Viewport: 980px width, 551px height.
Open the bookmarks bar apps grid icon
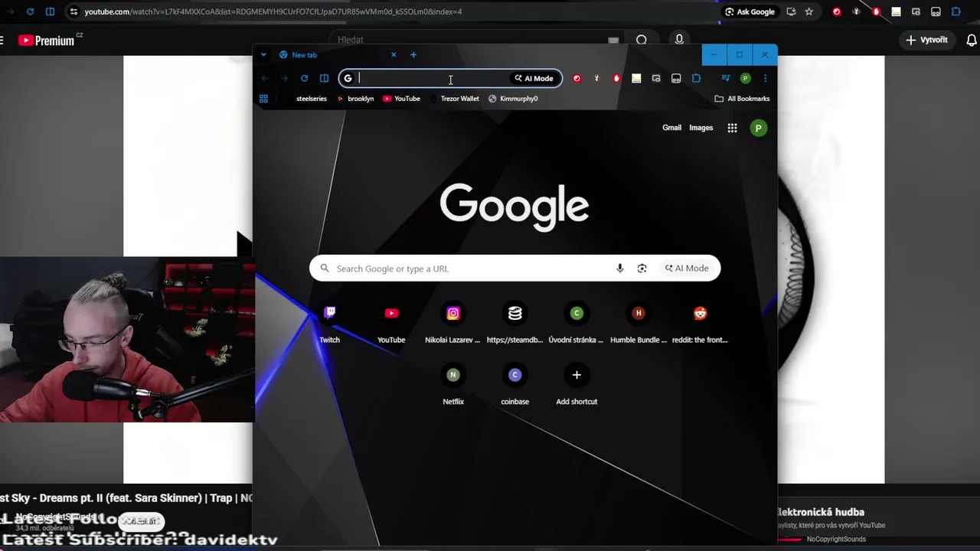pyautogui.click(x=263, y=99)
